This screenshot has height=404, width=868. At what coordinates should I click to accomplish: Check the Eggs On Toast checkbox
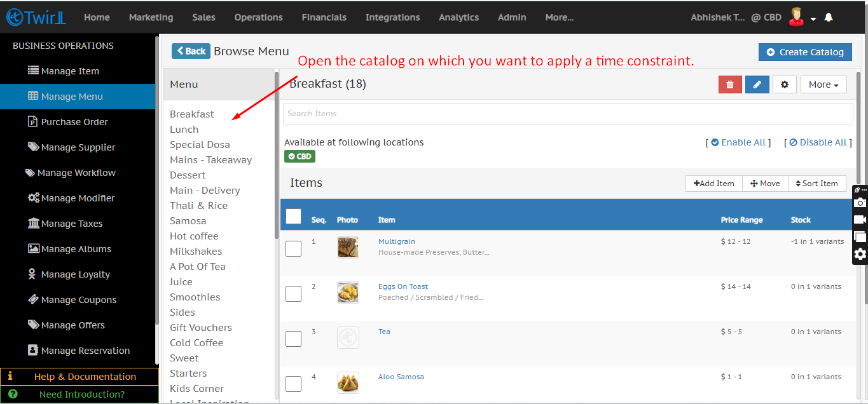tap(293, 293)
